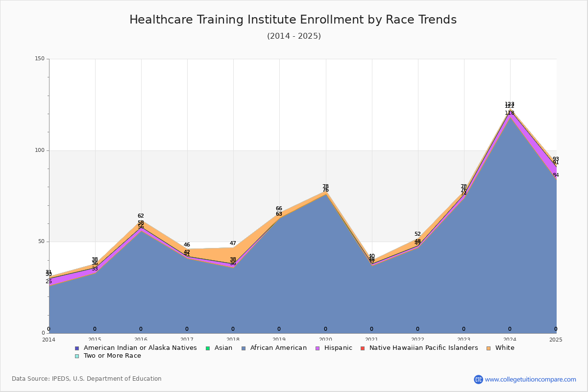Click the 2016 x-axis label
The width and height of the screenshot is (588, 392).
(x=141, y=340)
